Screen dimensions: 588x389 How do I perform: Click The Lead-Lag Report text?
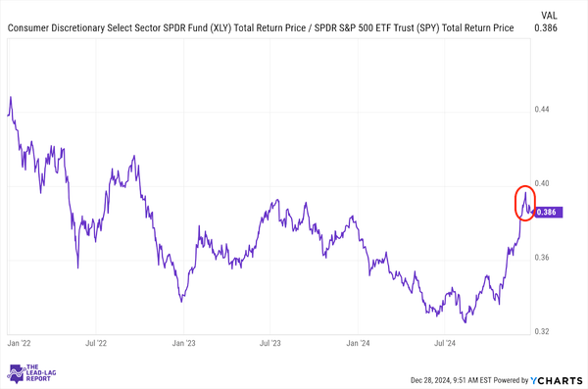pyautogui.click(x=41, y=373)
